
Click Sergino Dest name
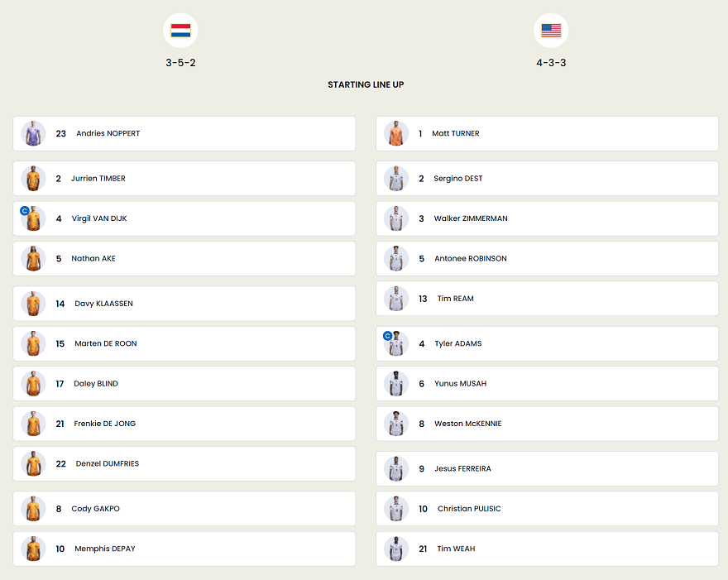[x=457, y=179]
